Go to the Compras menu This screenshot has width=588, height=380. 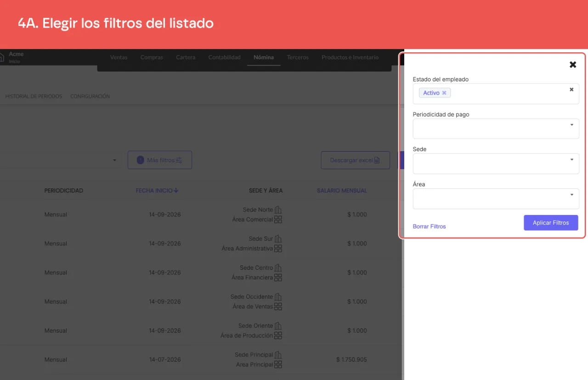[x=152, y=57]
